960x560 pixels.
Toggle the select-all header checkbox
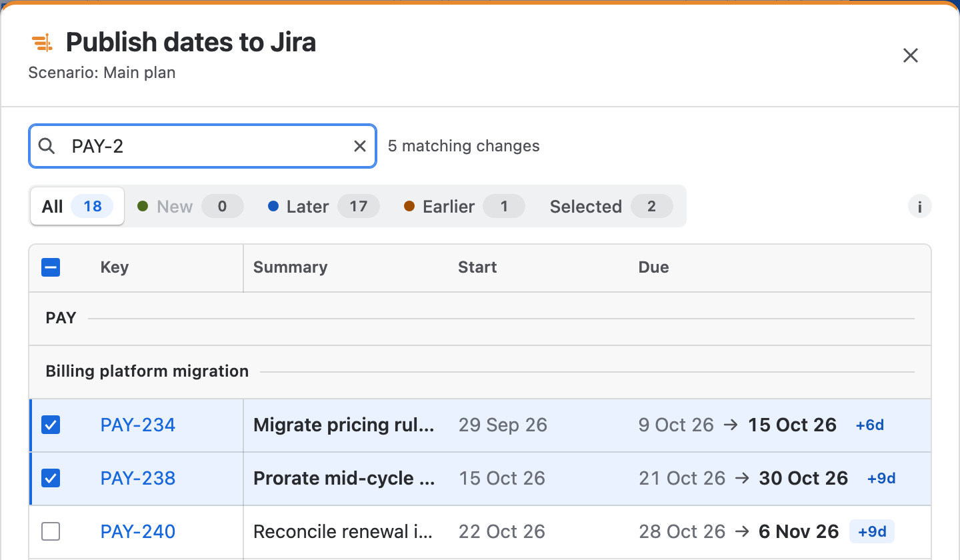pos(51,267)
